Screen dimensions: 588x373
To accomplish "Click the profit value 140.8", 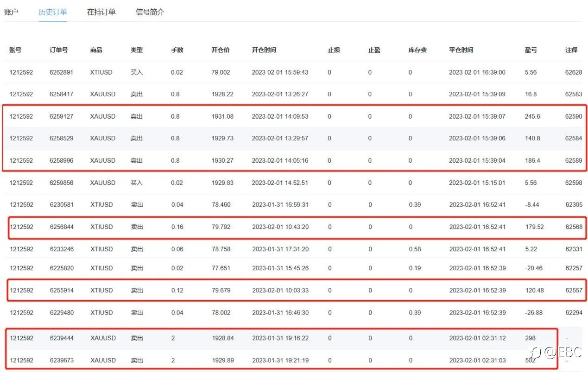I will pyautogui.click(x=532, y=138).
